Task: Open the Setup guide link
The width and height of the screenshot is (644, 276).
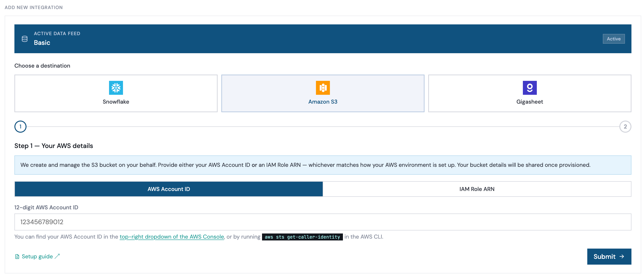Action: 37,256
